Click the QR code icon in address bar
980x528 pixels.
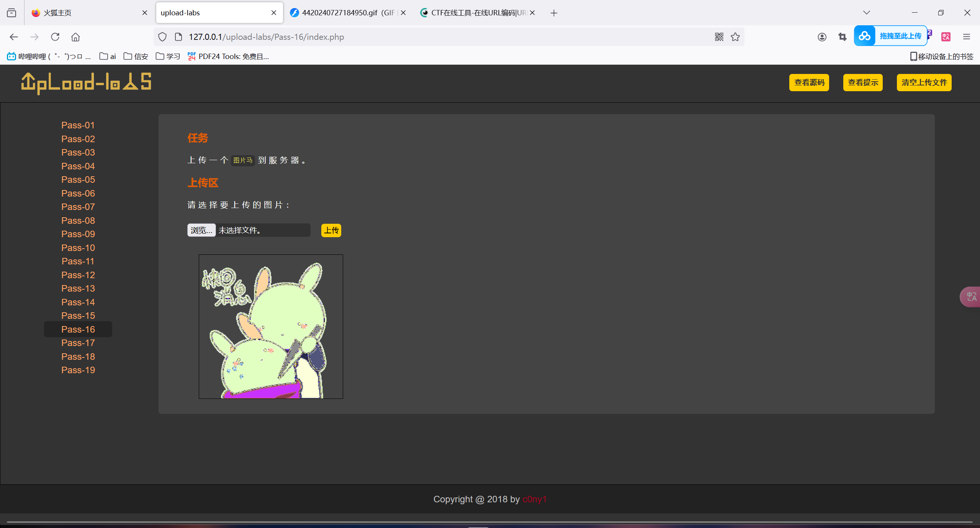(x=719, y=37)
